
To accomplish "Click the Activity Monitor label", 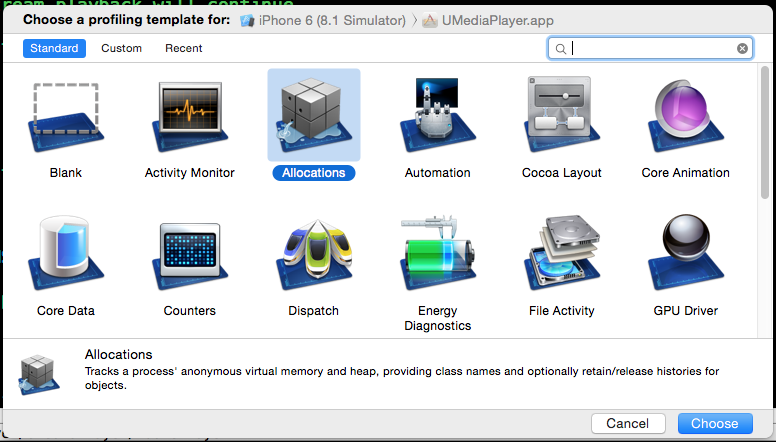I will [x=190, y=173].
